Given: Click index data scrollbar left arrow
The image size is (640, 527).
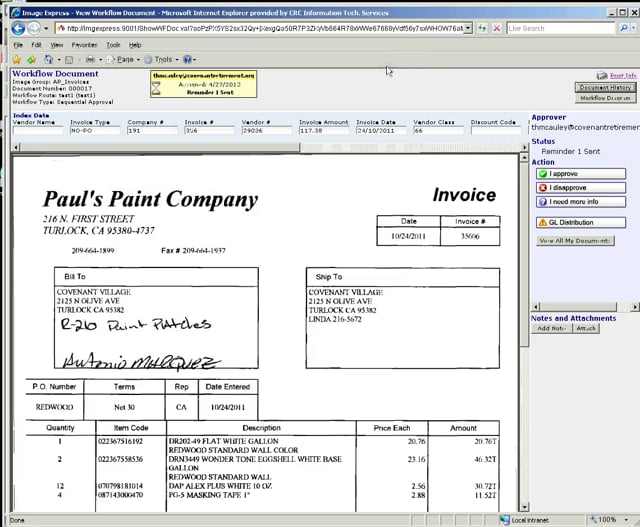Looking at the screenshot, I should tap(16, 147).
